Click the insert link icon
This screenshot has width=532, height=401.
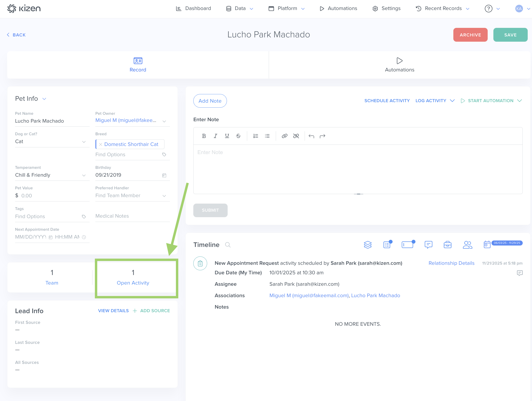(284, 136)
